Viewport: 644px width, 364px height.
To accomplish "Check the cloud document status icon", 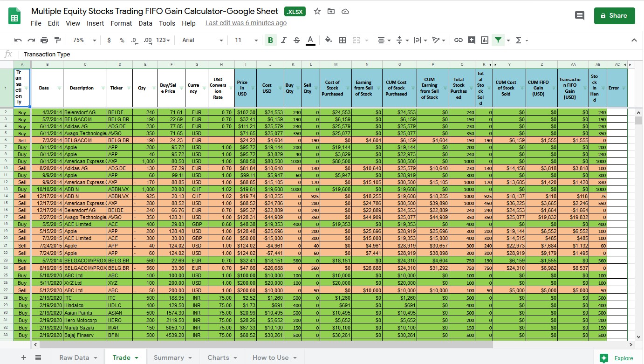I will pyautogui.click(x=345, y=11).
